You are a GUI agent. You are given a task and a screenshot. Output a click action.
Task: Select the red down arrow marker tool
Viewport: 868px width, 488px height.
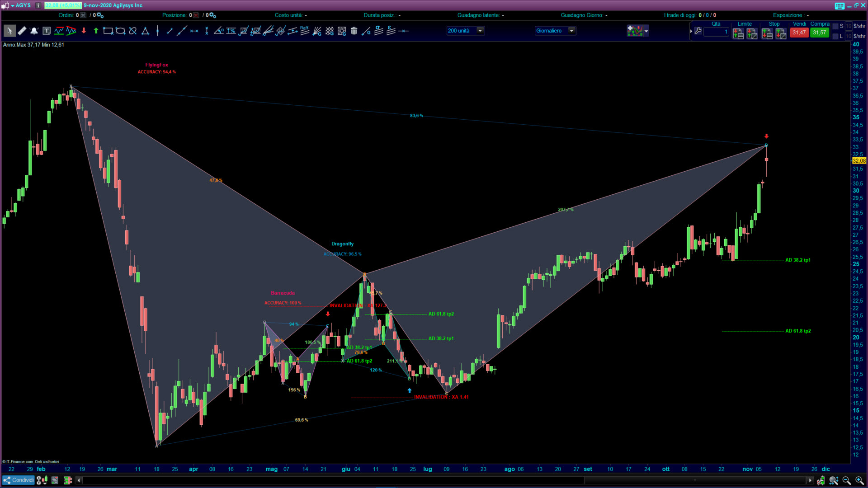point(84,31)
